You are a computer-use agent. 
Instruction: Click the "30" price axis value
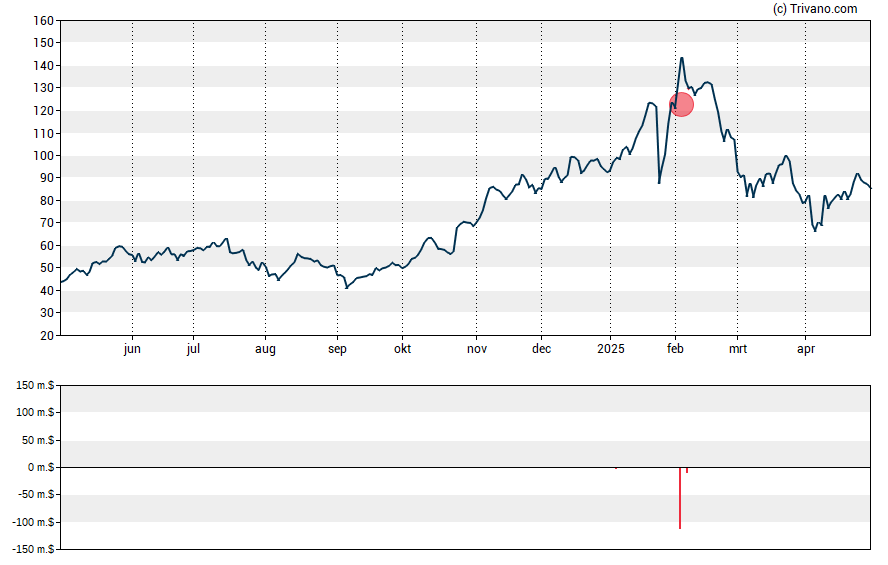(47, 313)
